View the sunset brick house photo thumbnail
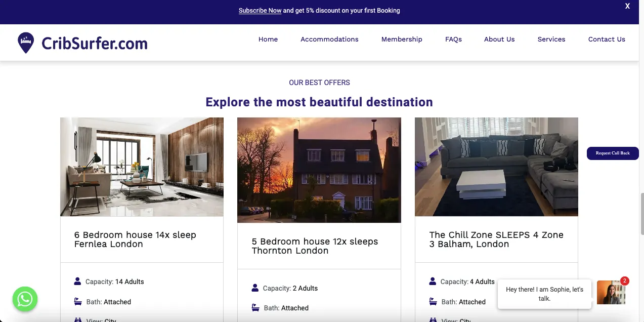Image resolution: width=644 pixels, height=322 pixels. (x=319, y=170)
